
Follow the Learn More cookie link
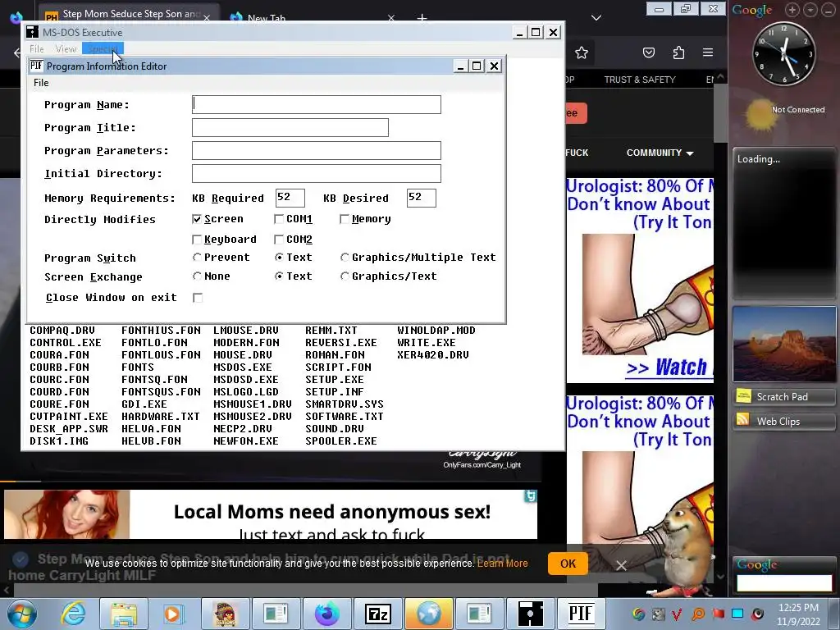tap(503, 564)
